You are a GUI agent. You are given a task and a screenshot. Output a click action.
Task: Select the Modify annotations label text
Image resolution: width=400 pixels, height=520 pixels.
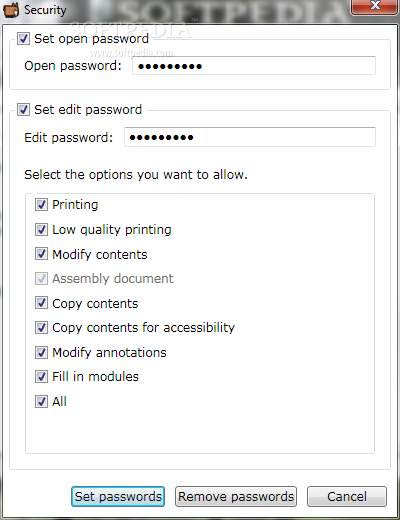pyautogui.click(x=109, y=353)
